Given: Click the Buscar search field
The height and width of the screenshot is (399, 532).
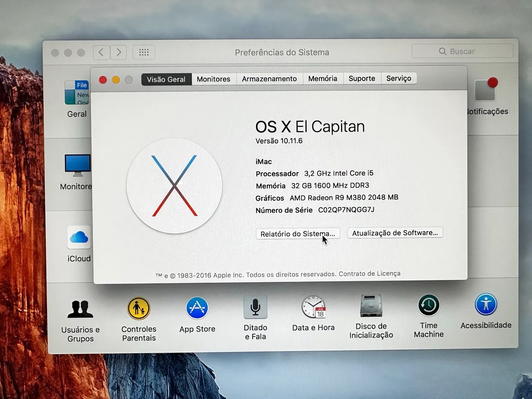Looking at the screenshot, I should click(462, 51).
